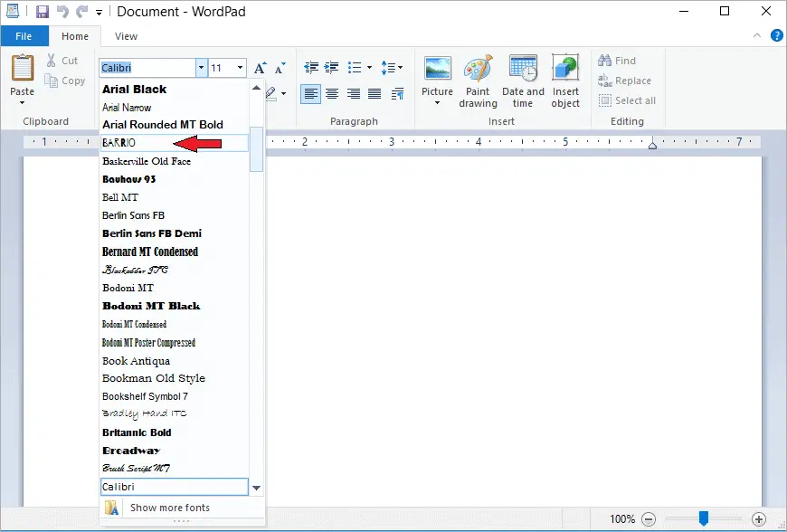Click the font list scroll up arrow
787x532 pixels.
257,88
